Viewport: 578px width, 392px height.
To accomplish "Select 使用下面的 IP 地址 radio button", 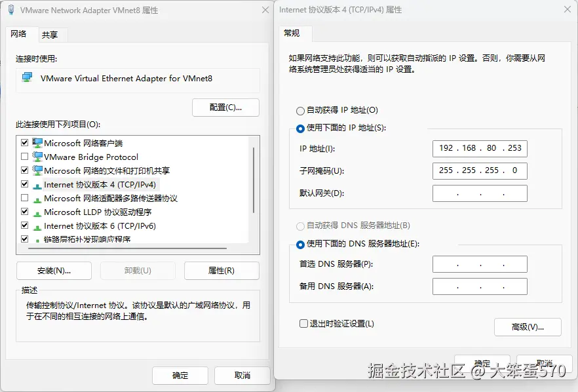I will tap(300, 128).
